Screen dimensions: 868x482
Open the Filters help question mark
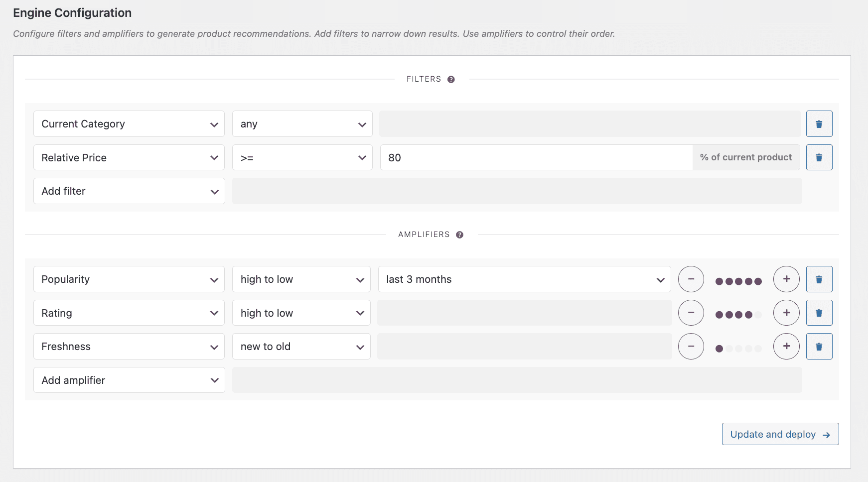(x=451, y=79)
